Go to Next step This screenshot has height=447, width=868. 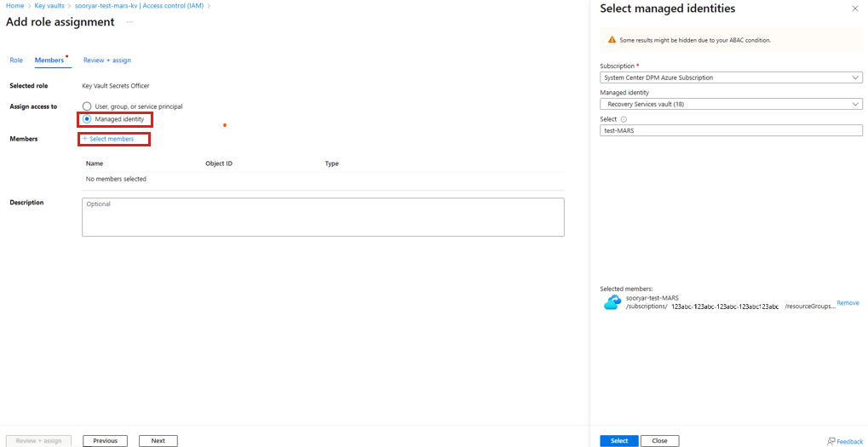pyautogui.click(x=158, y=441)
